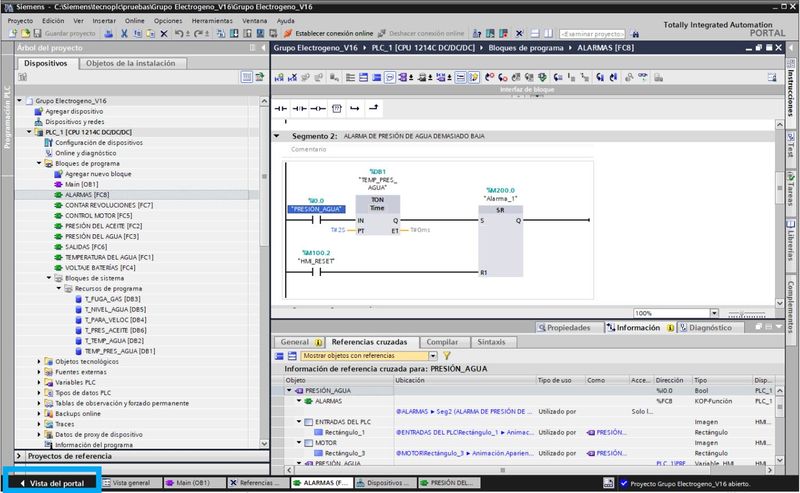Click the Examinar proyecto search field
800x493 pixels.
pos(592,34)
